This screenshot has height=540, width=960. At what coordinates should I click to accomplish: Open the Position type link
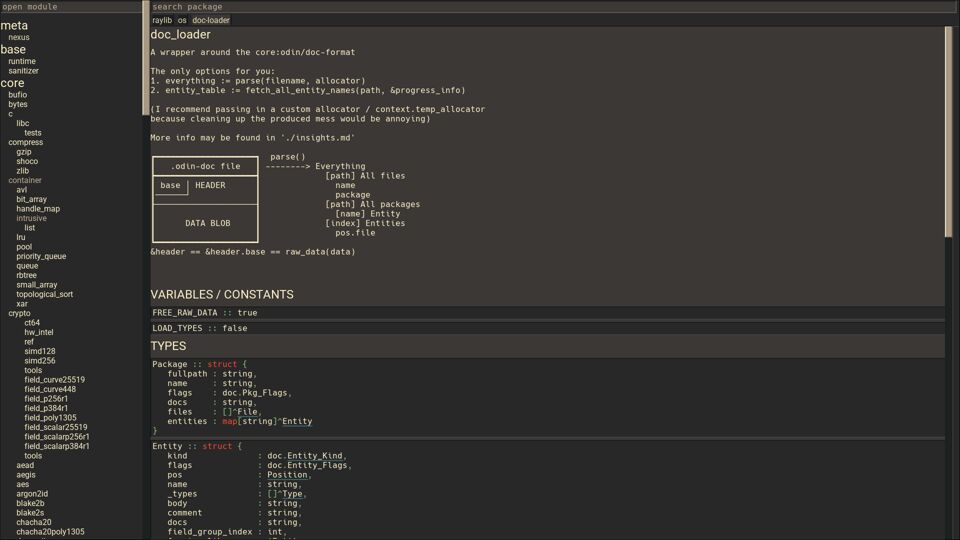pos(287,475)
